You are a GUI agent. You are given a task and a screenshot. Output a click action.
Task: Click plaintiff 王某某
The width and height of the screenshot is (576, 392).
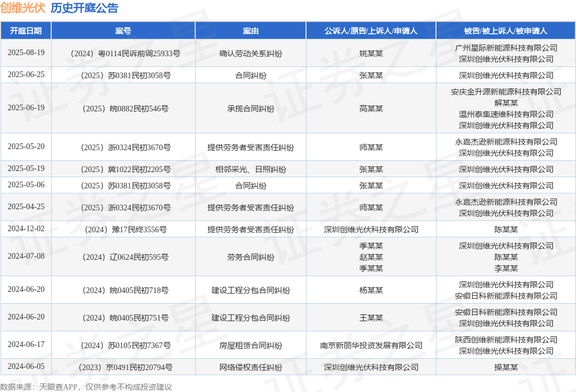click(371, 318)
